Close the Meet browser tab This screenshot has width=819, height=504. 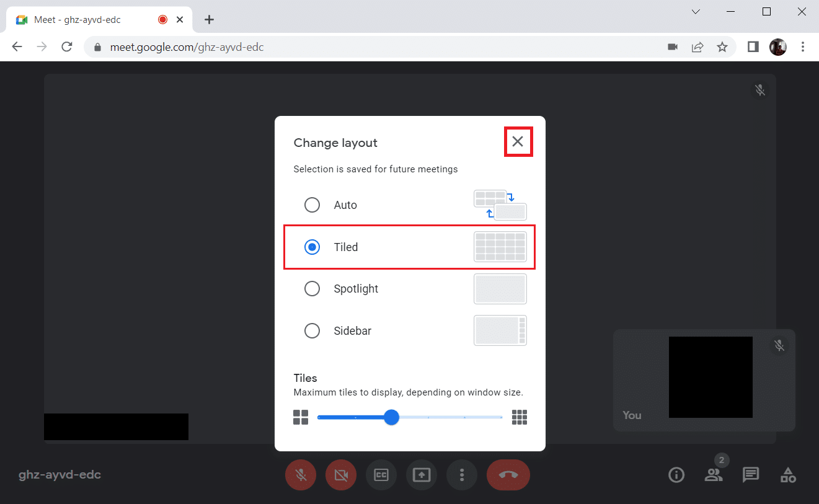[180, 20]
